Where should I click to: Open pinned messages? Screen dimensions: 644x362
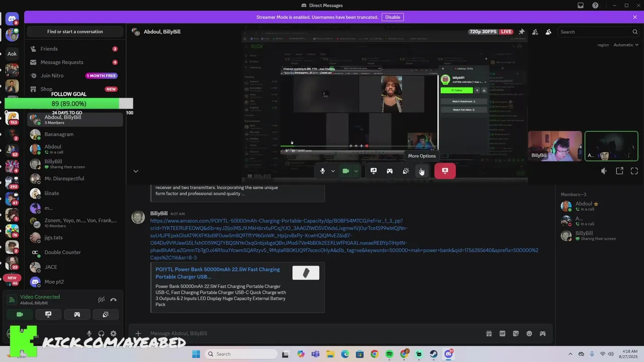522,32
